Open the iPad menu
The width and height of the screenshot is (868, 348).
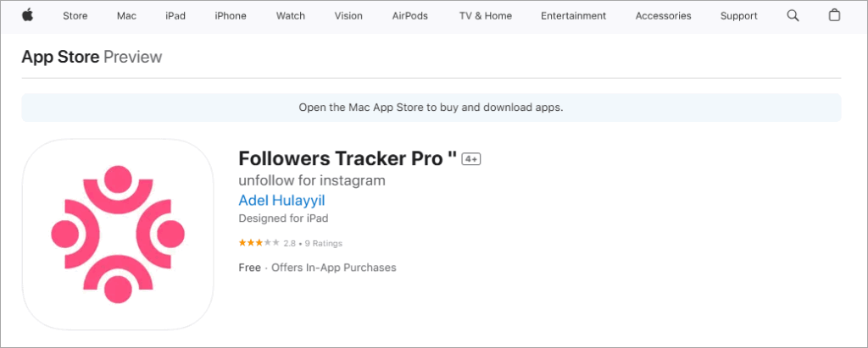point(175,16)
